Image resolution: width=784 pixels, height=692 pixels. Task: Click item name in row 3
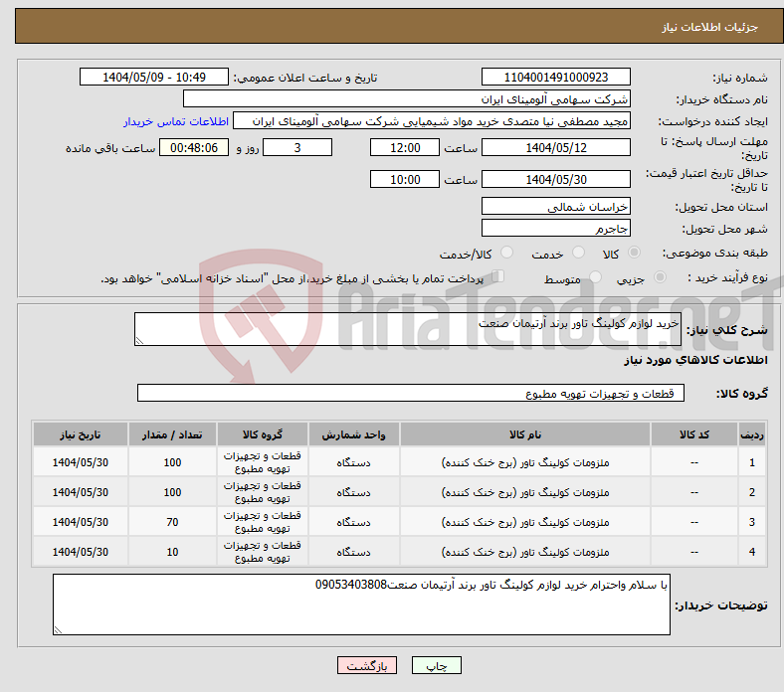tap(525, 522)
